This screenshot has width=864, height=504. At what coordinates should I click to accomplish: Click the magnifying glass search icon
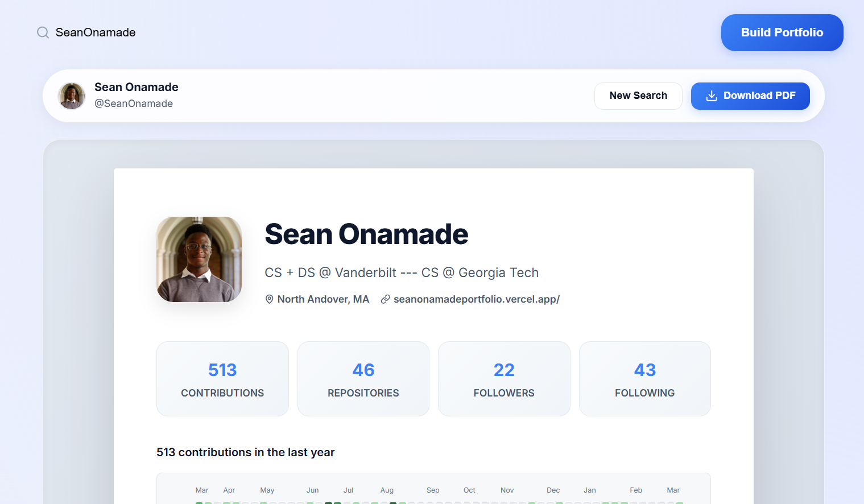[43, 32]
